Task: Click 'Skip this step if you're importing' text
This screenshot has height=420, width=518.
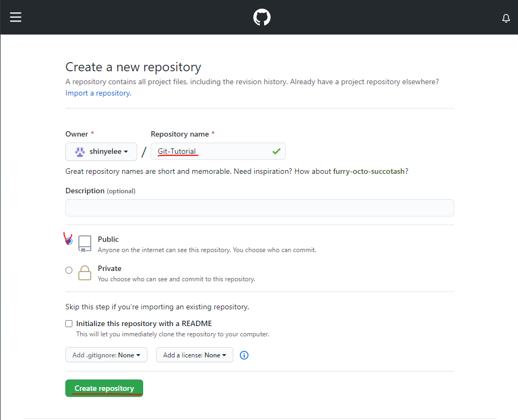Action: click(x=157, y=307)
